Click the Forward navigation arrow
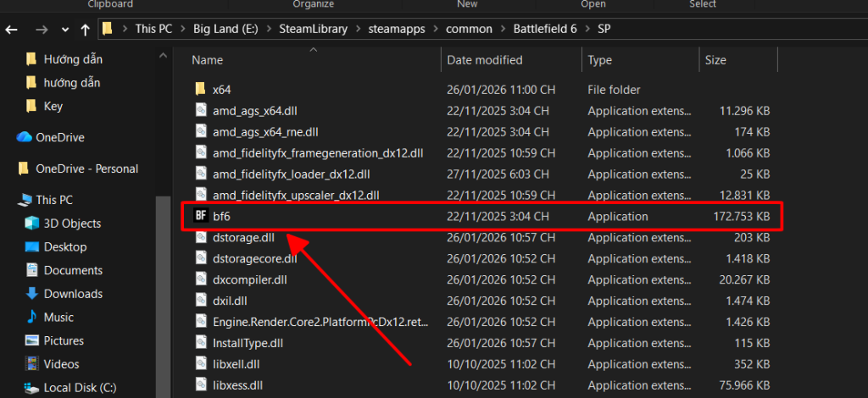 (41, 30)
